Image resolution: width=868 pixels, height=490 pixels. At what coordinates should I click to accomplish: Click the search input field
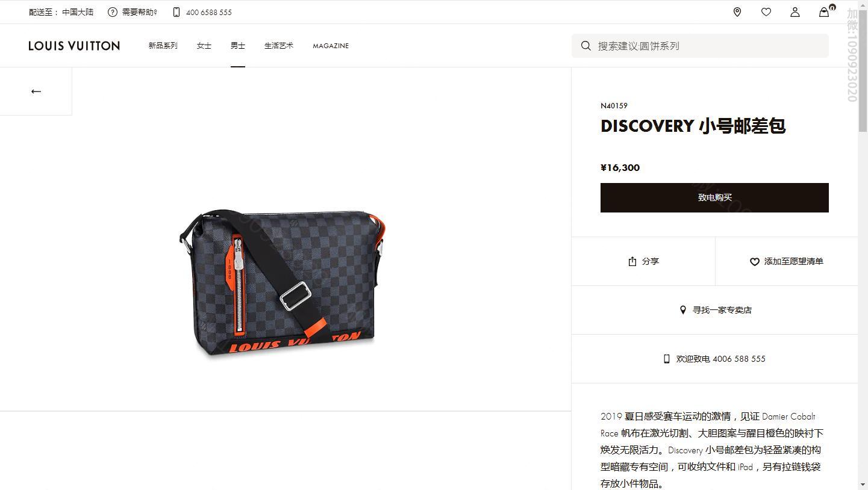(700, 46)
